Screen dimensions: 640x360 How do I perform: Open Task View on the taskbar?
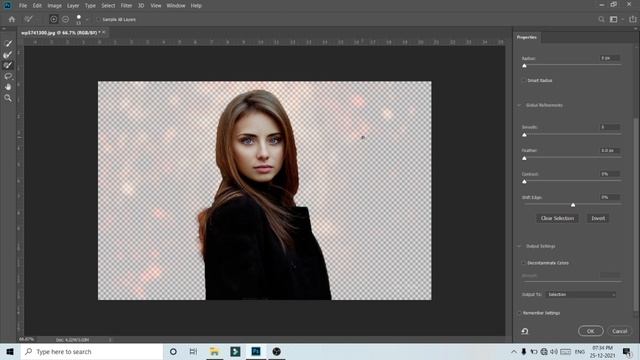click(x=193, y=351)
